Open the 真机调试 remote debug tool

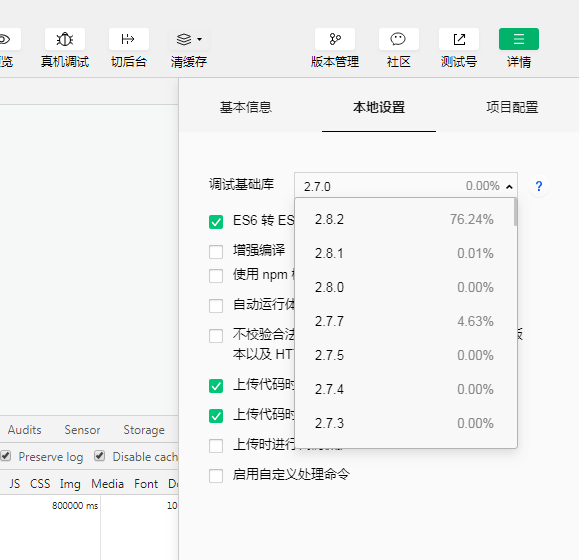click(x=65, y=39)
